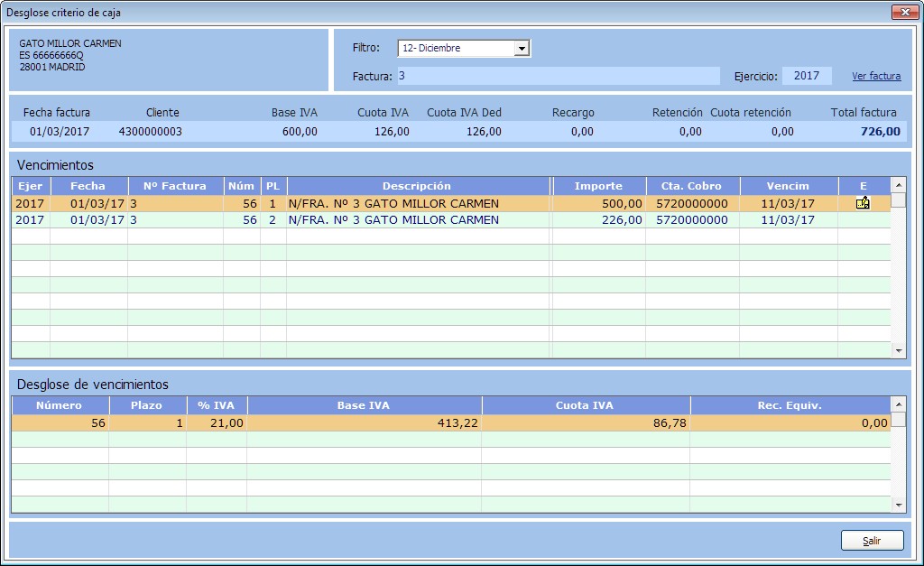Close the Desglose criterio de caja window

click(904, 12)
